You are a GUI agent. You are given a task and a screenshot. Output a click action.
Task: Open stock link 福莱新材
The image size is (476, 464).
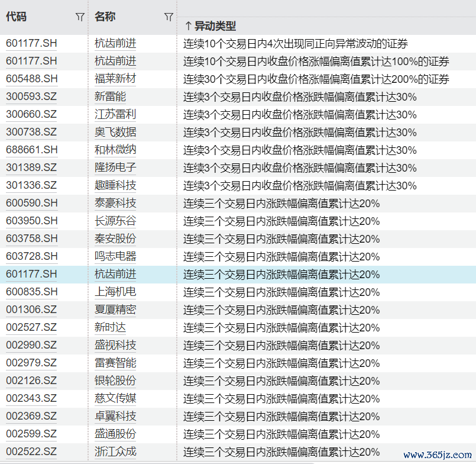coord(115,79)
